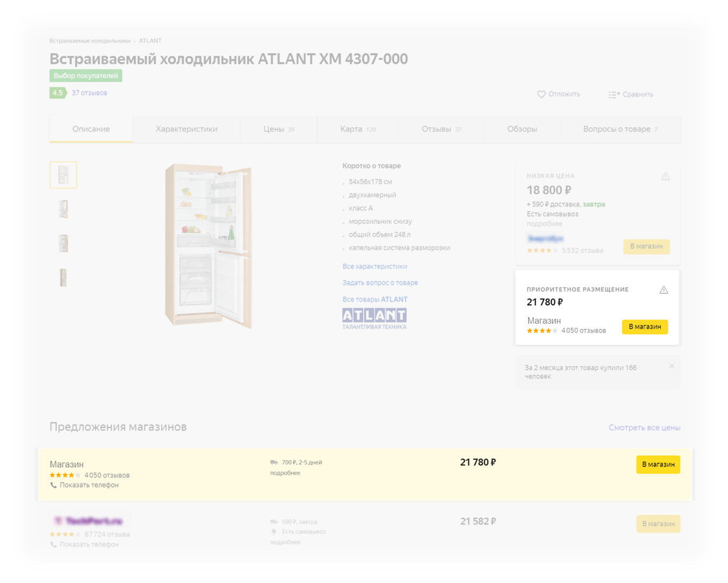Open the Карта tab
728x583 pixels.
(x=358, y=129)
